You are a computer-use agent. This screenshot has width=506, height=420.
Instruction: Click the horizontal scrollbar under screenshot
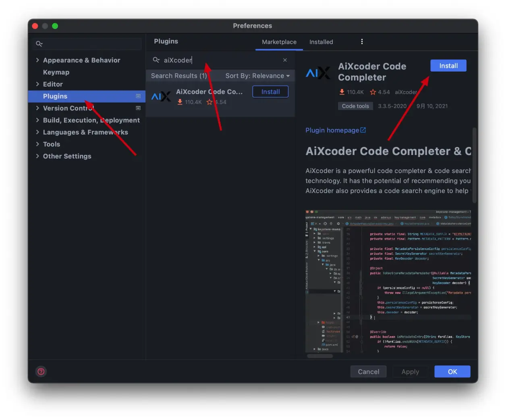pyautogui.click(x=320, y=356)
